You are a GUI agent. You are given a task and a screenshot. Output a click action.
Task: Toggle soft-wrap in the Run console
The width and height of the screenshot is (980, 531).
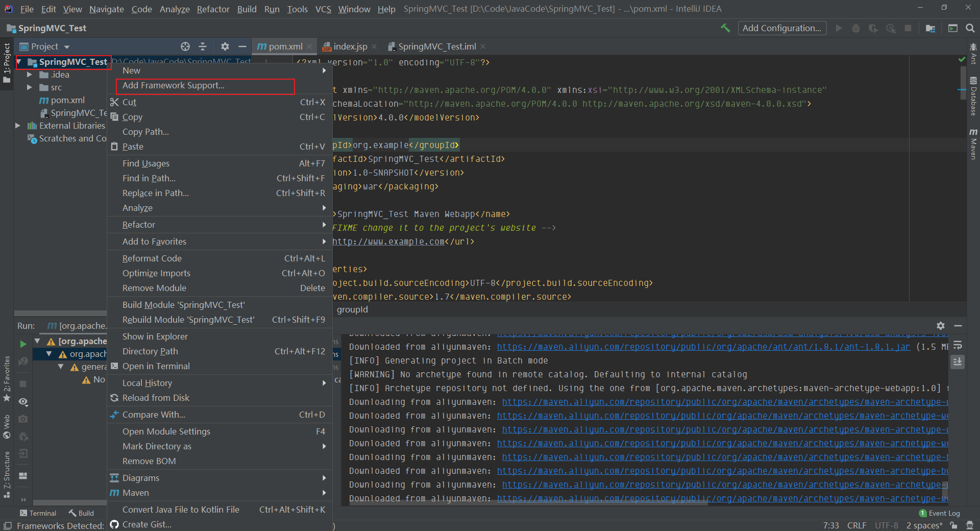[958, 346]
